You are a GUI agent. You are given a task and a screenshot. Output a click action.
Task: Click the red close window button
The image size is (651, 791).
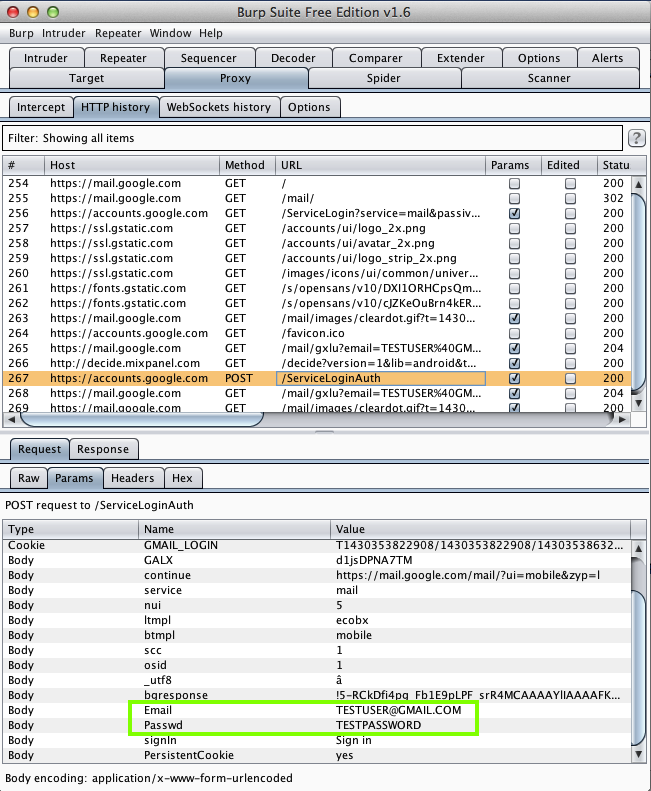[x=15, y=12]
